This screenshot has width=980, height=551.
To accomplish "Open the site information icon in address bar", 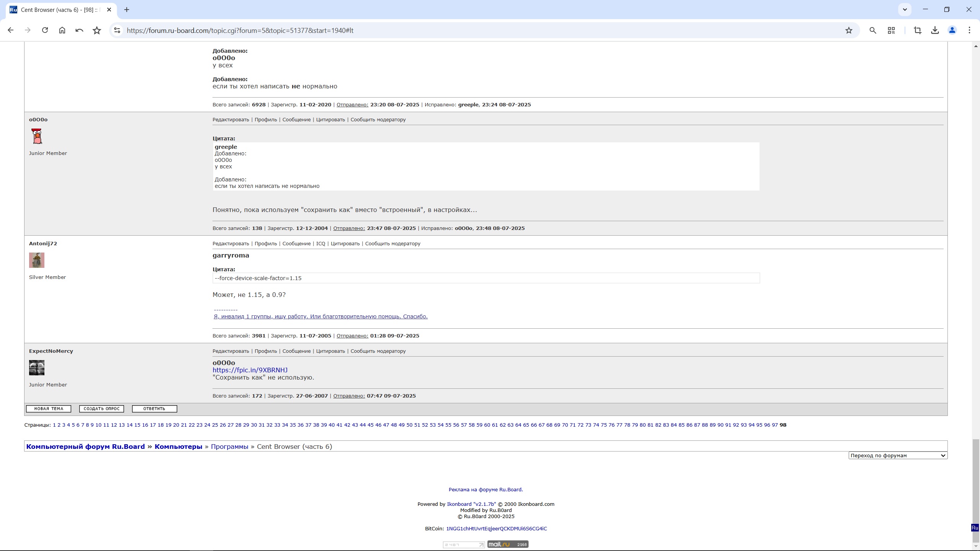I will point(118,30).
